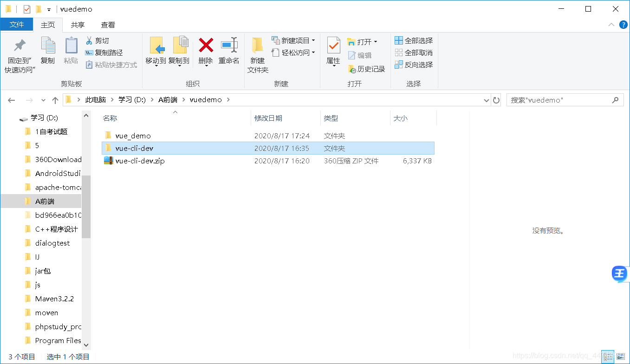Click the Up one level arrow
Image resolution: width=630 pixels, height=364 pixels.
point(55,100)
